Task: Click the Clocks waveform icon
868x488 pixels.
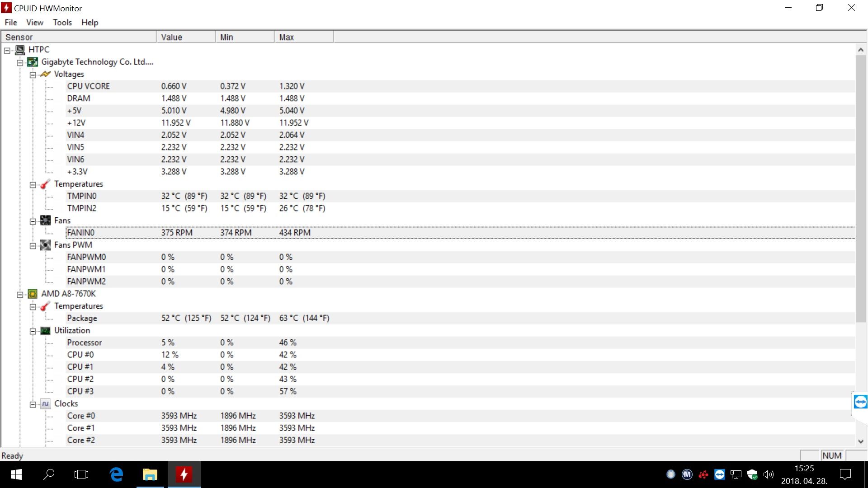Action: pyautogui.click(x=45, y=404)
